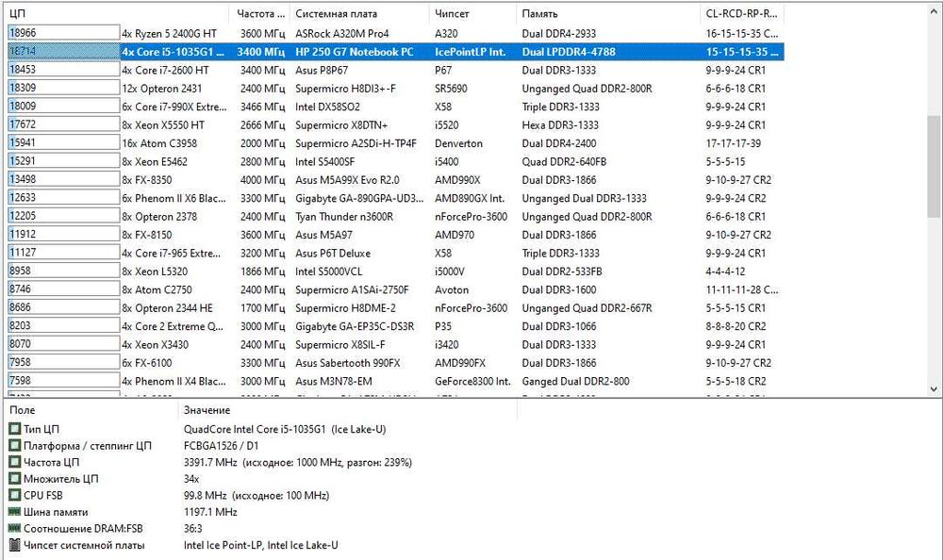The height and width of the screenshot is (560, 943).
Task: Select the score bar showing 7598
Action: click(x=64, y=381)
